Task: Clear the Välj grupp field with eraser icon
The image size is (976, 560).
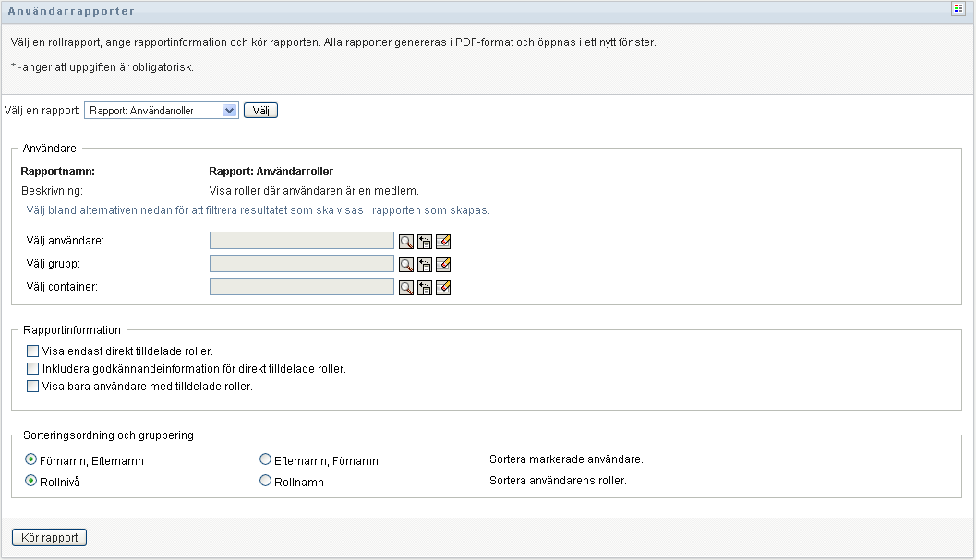Action: click(x=443, y=265)
